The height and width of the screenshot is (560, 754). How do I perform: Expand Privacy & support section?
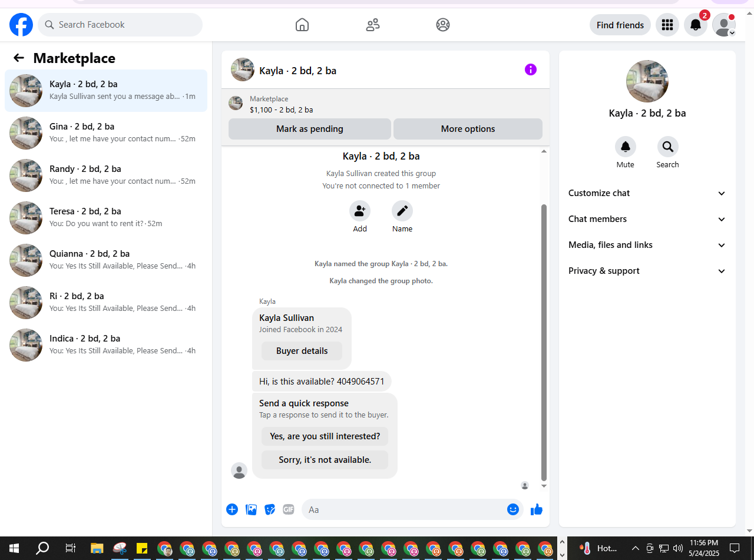647,271
